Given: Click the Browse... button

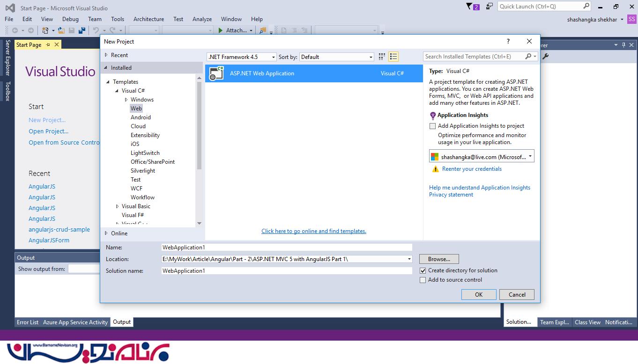Looking at the screenshot, I should (439, 259).
